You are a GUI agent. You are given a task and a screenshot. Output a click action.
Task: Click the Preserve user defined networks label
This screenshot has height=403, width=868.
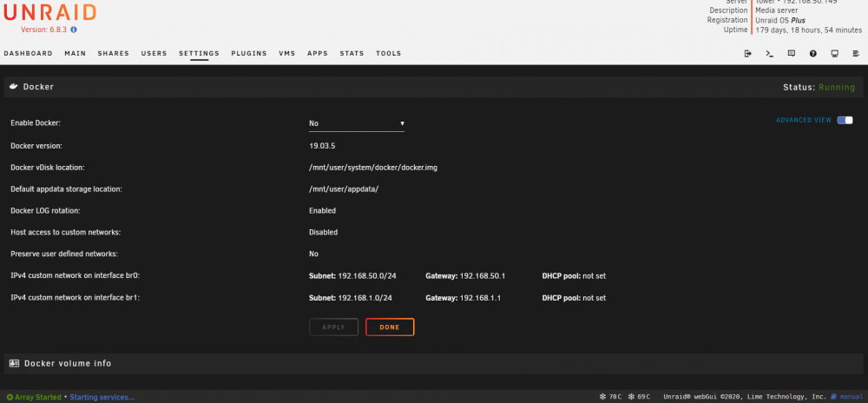tap(64, 254)
